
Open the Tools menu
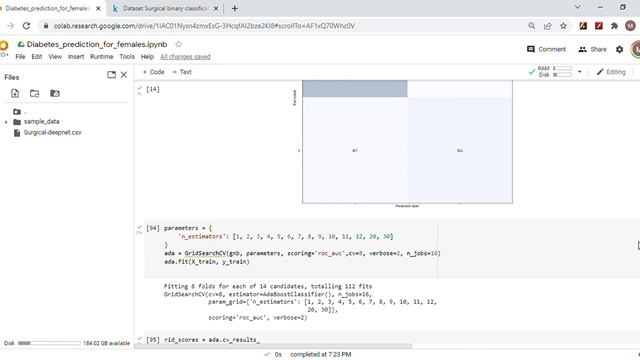(127, 57)
